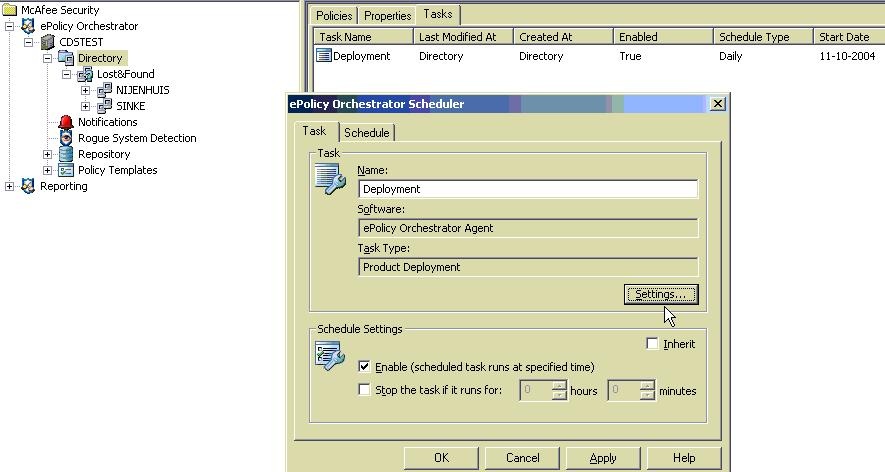
Task: Click the red Notifications bell icon
Action: pos(66,122)
